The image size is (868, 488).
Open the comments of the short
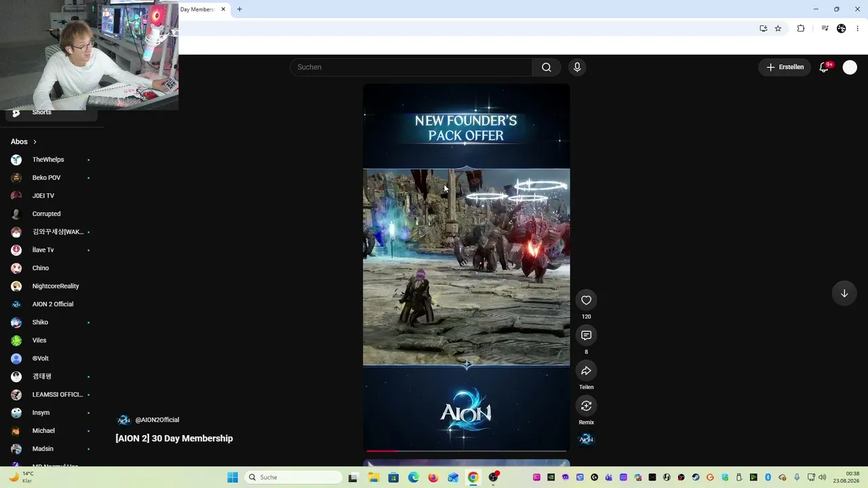point(586,335)
